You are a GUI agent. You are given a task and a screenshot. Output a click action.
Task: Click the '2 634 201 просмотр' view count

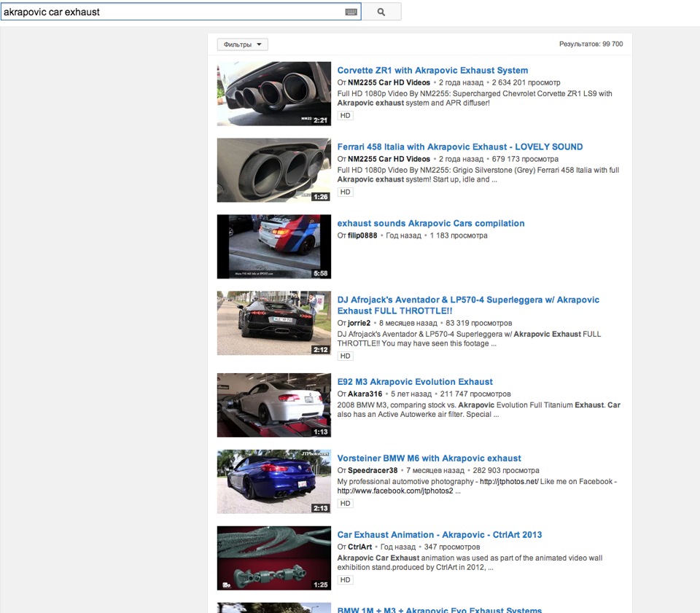pos(526,82)
